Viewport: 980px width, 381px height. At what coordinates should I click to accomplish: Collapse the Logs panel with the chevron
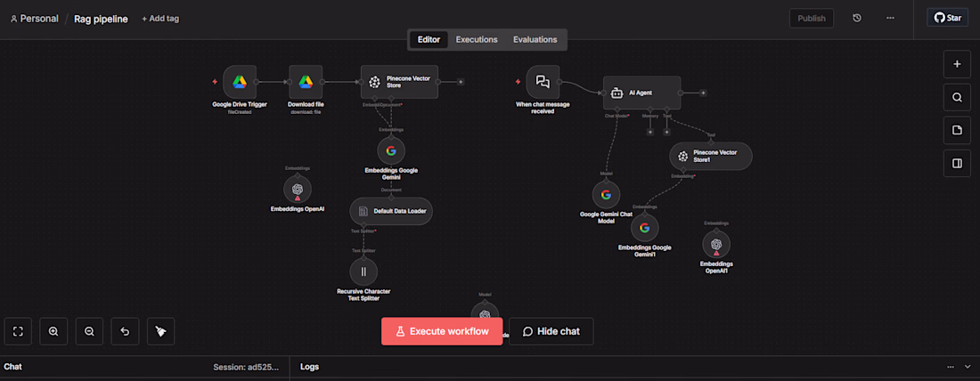coord(968,367)
